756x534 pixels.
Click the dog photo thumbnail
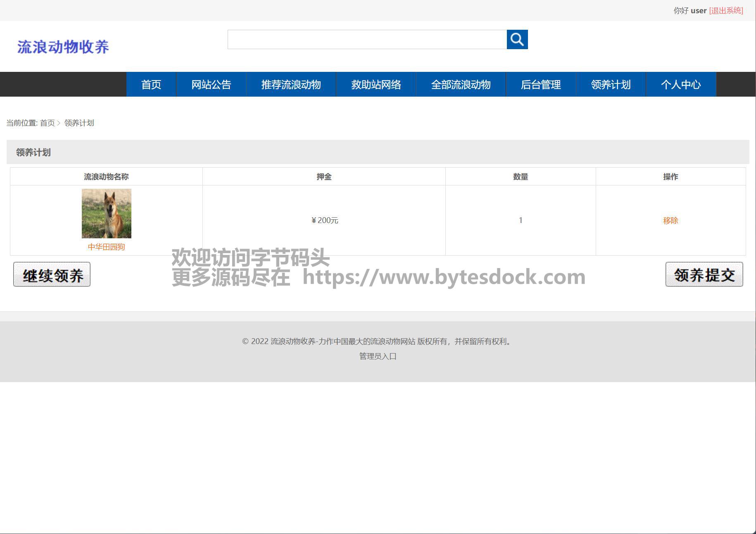pyautogui.click(x=107, y=214)
